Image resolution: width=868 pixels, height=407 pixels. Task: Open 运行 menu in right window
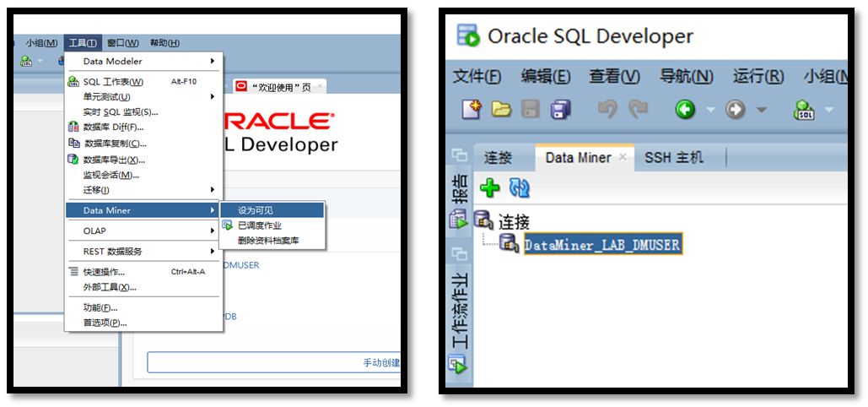tap(758, 76)
